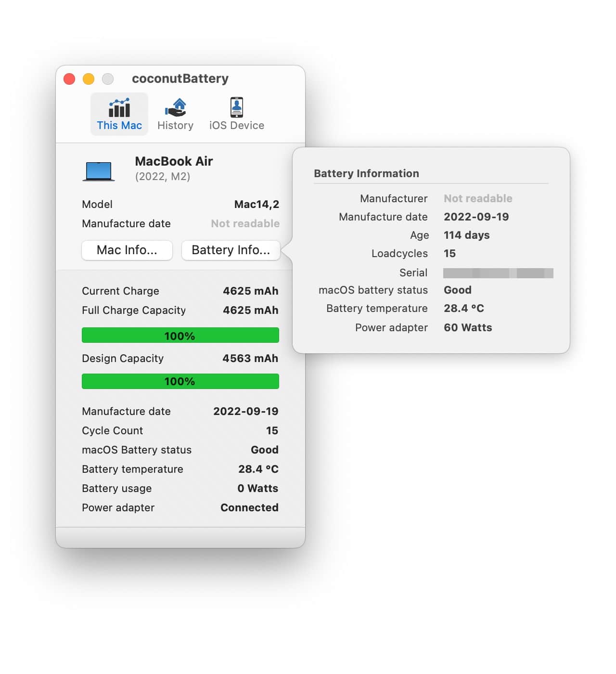
Task: Click the Full Charge Capacity 100% bar
Action: (x=180, y=336)
